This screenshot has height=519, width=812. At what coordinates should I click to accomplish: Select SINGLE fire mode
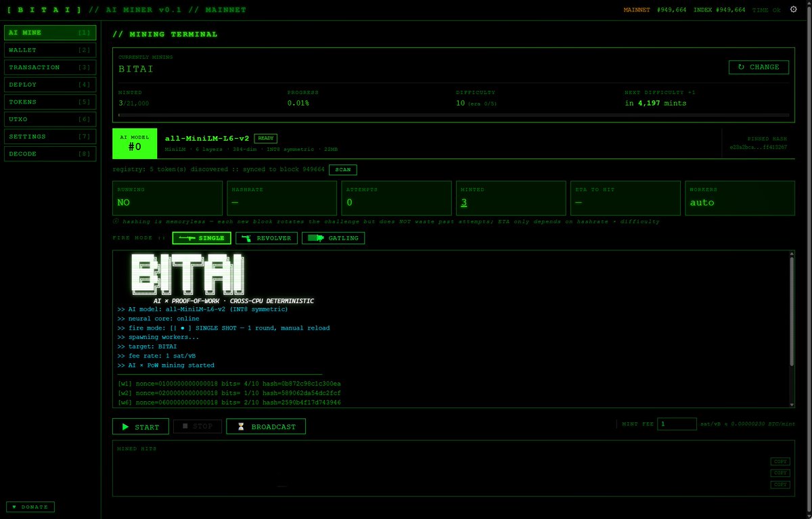tap(202, 238)
